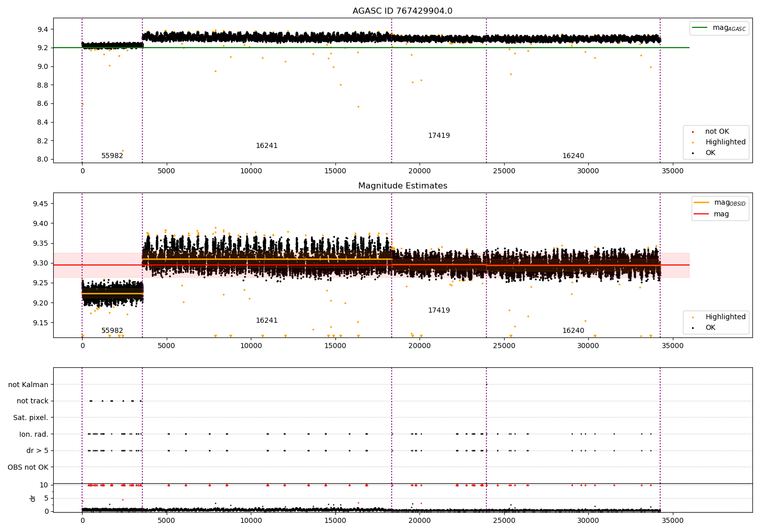Click the 'not track' y-axis label
The width and height of the screenshot is (760, 532).
point(32,401)
